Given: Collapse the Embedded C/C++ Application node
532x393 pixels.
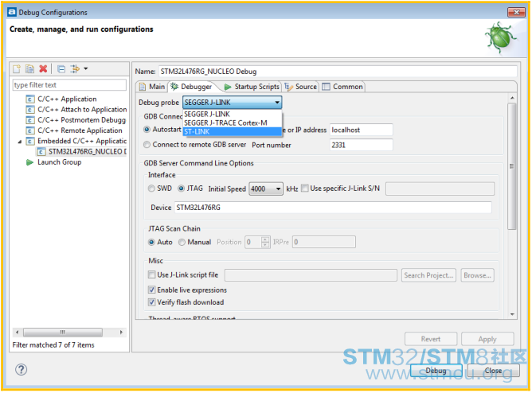Looking at the screenshot, I should coord(20,142).
